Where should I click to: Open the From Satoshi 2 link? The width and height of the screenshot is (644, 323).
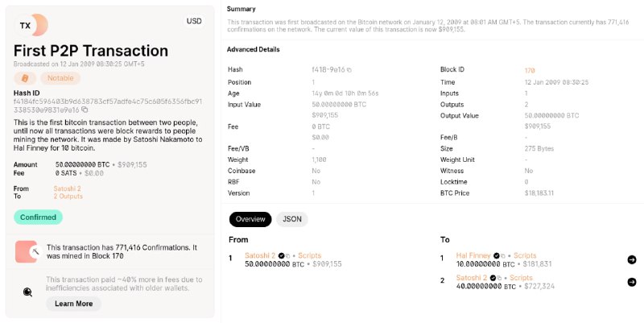(x=67, y=188)
